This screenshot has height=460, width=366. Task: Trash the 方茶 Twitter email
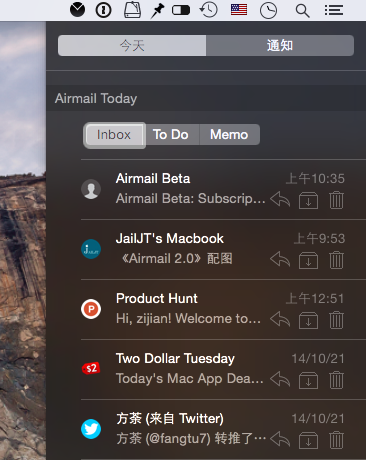tap(336, 440)
